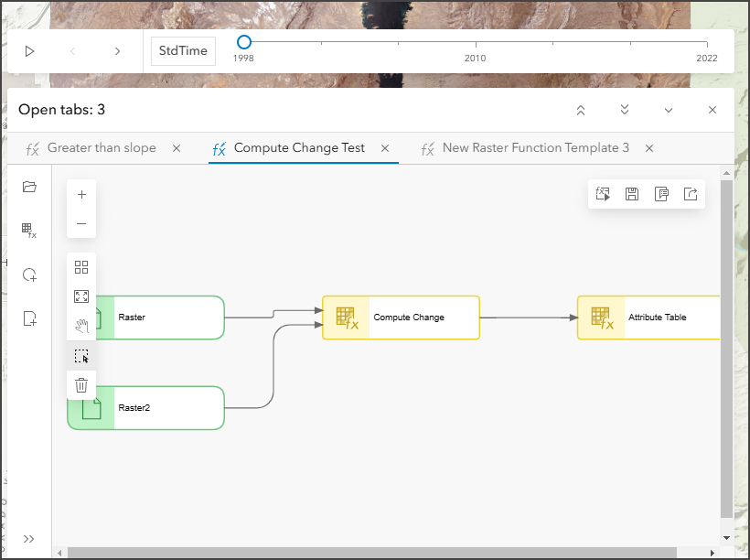Click the StdTime button
This screenshot has width=750, height=560.
(182, 50)
